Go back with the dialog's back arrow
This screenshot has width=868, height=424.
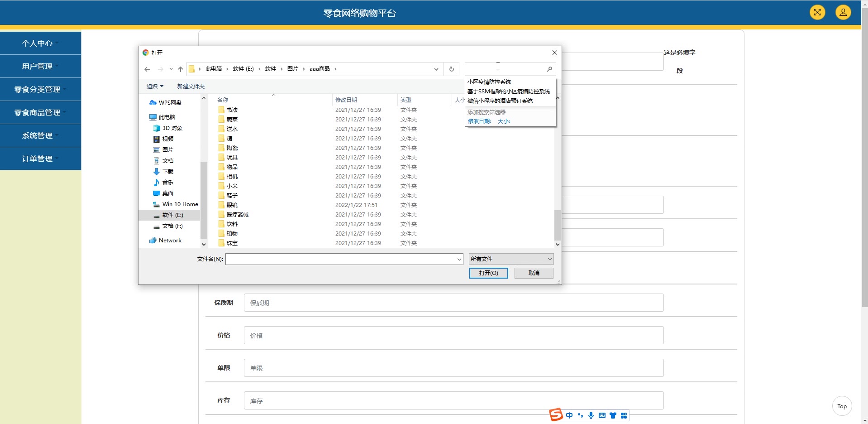[147, 69]
